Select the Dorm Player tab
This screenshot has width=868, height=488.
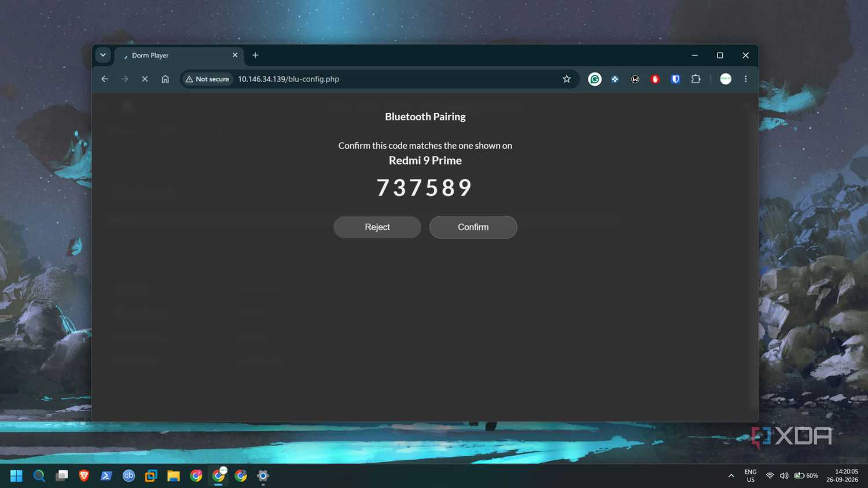pyautogui.click(x=178, y=56)
